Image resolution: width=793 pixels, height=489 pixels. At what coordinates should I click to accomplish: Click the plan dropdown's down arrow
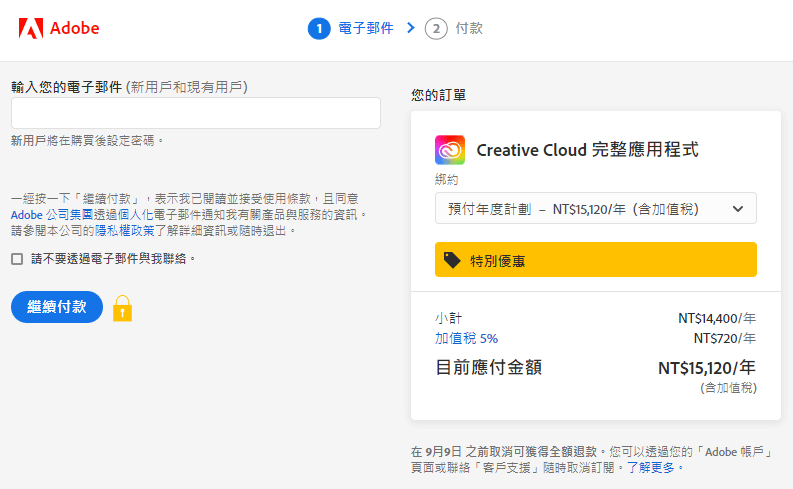tap(738, 208)
